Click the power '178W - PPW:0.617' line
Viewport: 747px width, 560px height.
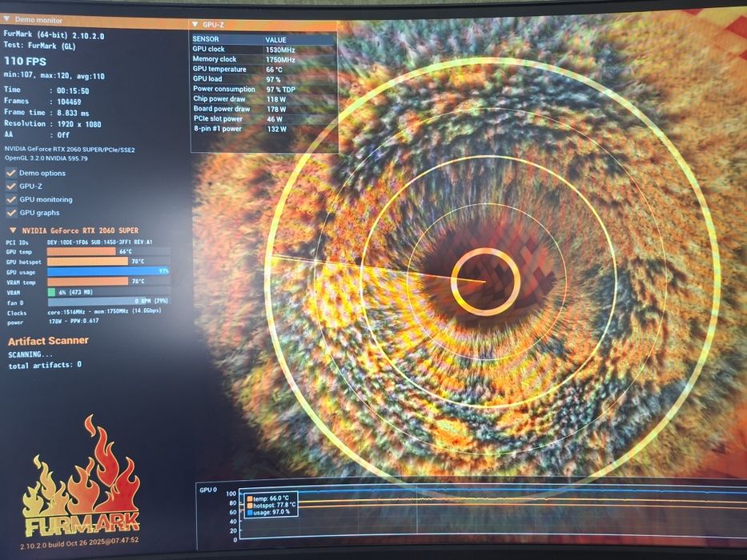74,322
